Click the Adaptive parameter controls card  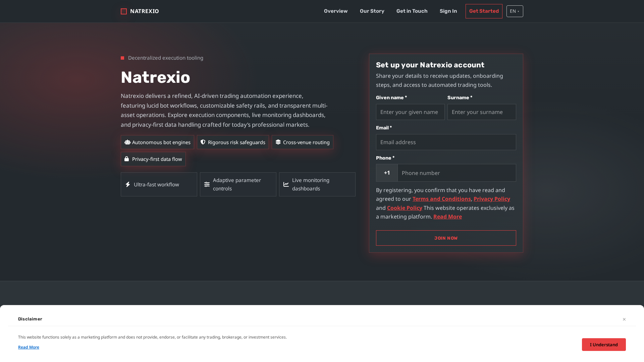pyautogui.click(x=238, y=184)
